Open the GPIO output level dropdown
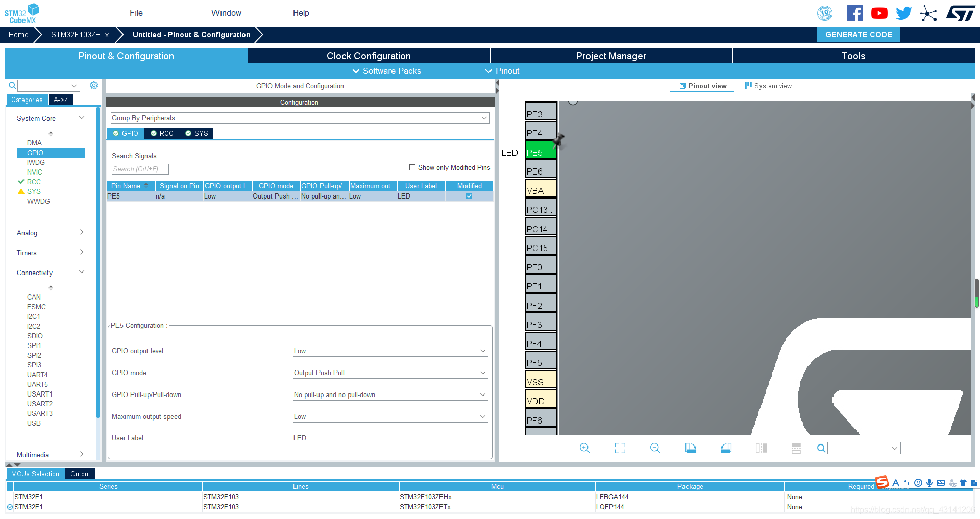The width and height of the screenshot is (980, 519). tap(390, 351)
